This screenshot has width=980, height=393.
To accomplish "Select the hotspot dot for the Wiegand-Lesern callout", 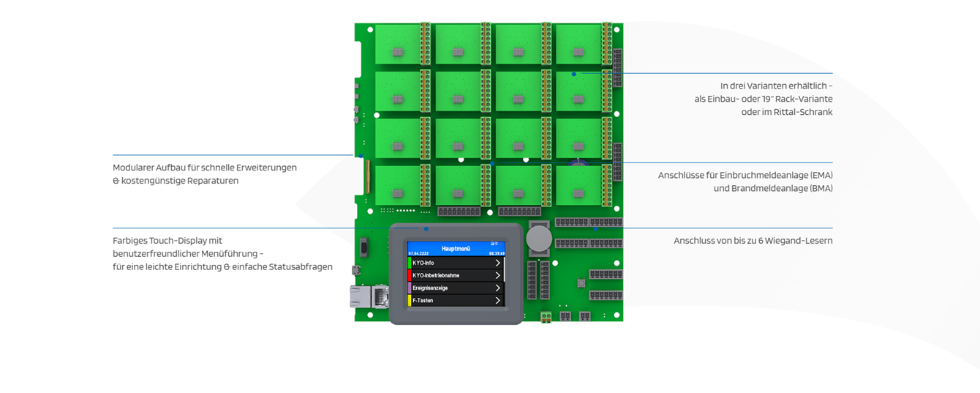I will (595, 228).
